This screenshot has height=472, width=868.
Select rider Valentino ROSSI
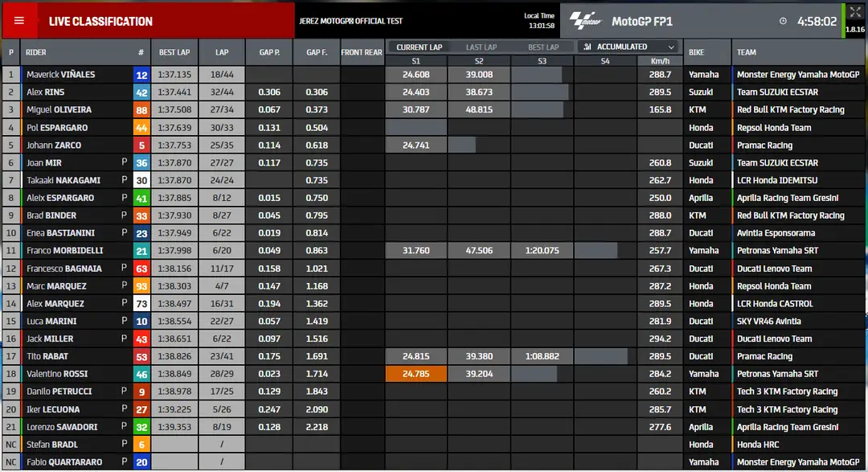57,374
